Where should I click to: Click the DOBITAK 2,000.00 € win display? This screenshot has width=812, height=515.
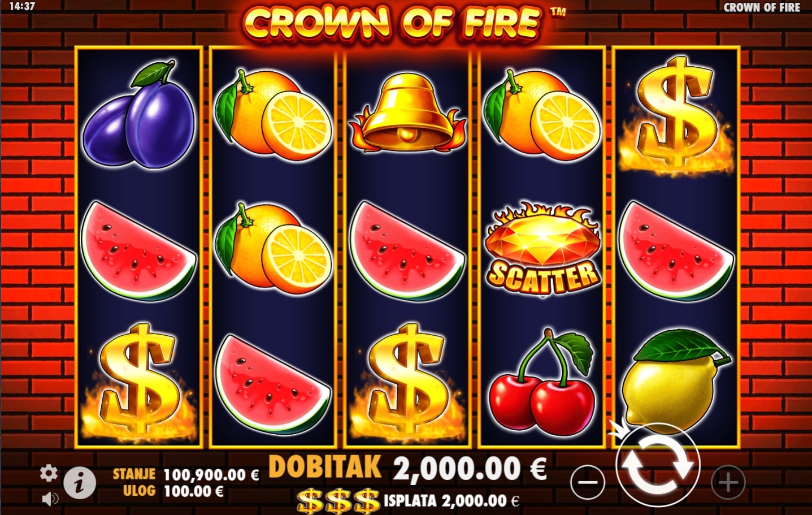(x=407, y=468)
